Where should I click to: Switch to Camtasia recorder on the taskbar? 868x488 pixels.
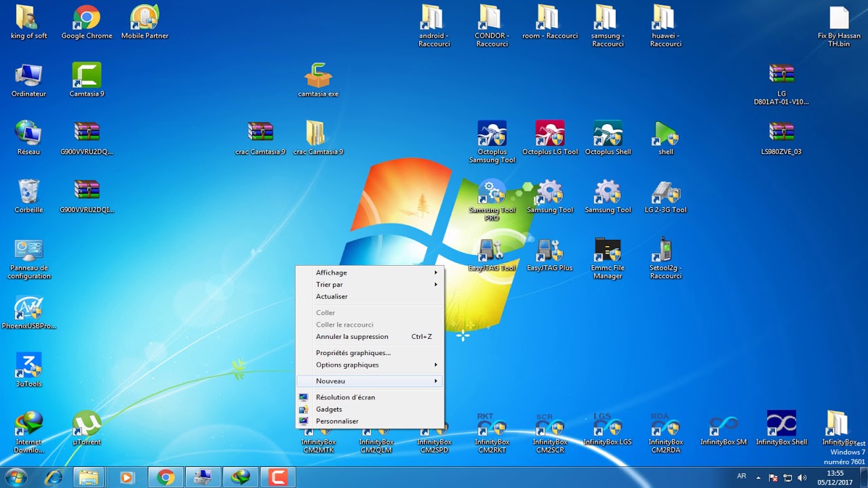[x=277, y=477]
